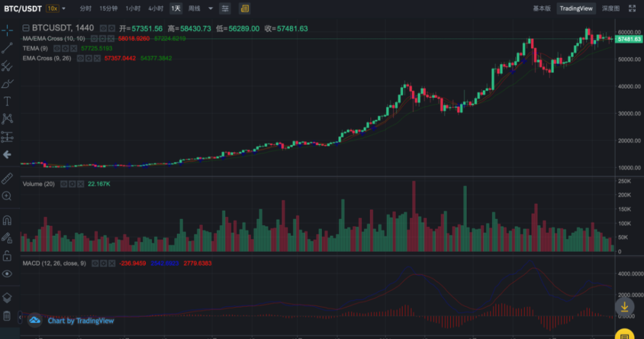Select the brush drawing tool
The image size is (644, 339).
7,84
